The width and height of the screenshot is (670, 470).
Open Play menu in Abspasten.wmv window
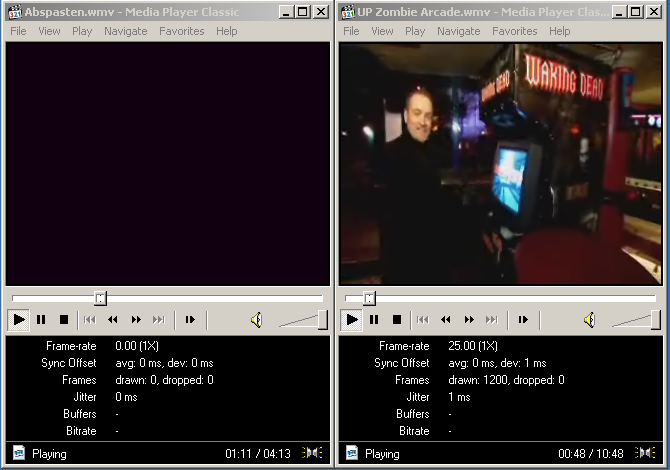[82, 31]
